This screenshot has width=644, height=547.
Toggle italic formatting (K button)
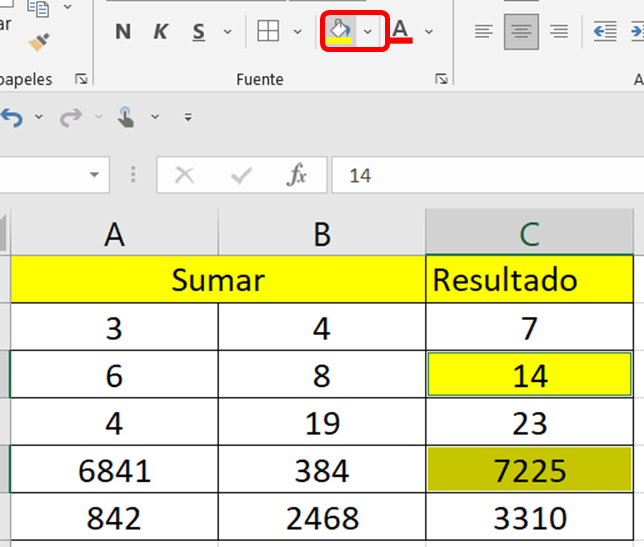(160, 32)
